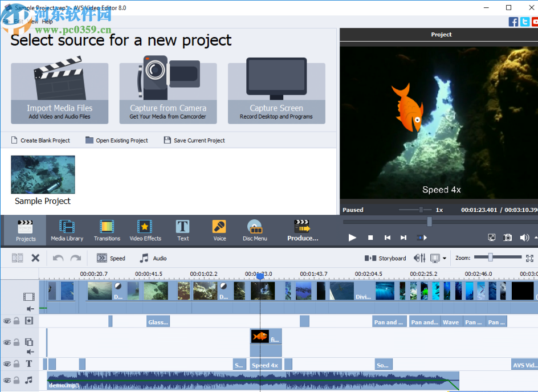The width and height of the screenshot is (538, 392).
Task: Open the View menu
Action: click(32, 21)
